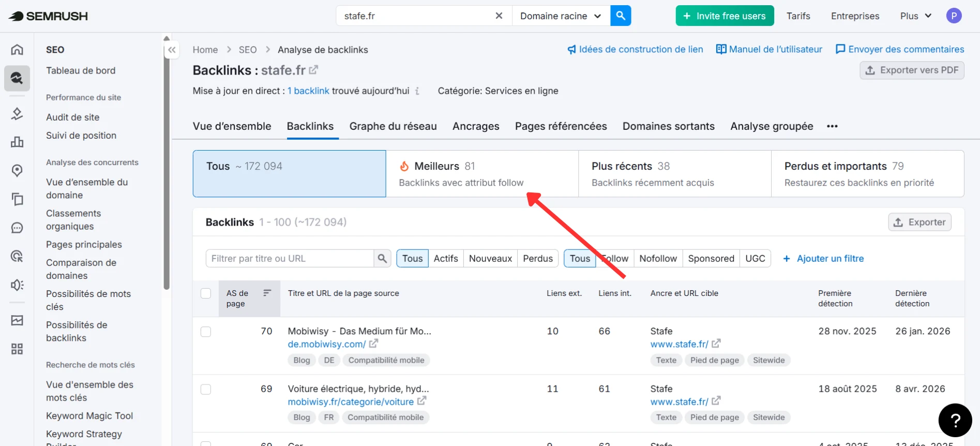The image size is (980, 446).
Task: Switch to Pages référencées tab
Action: click(561, 126)
